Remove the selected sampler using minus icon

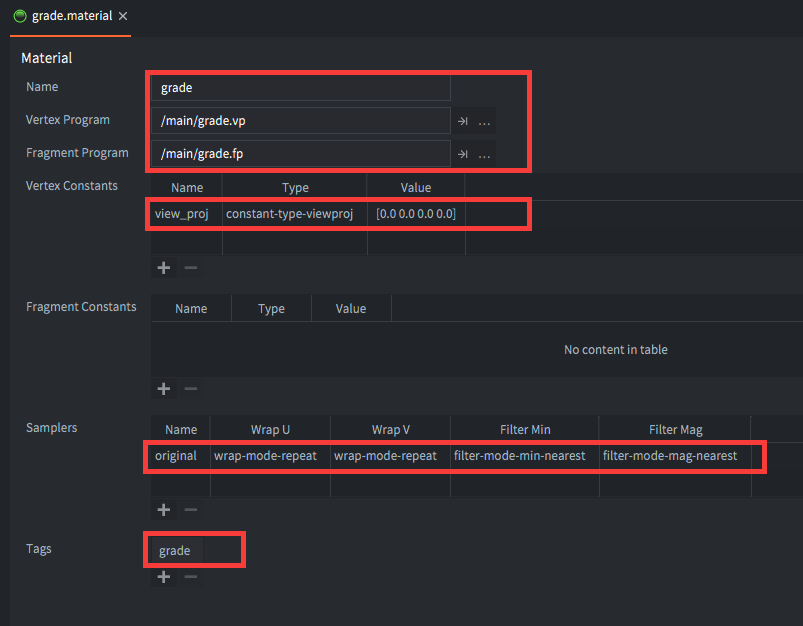point(190,509)
